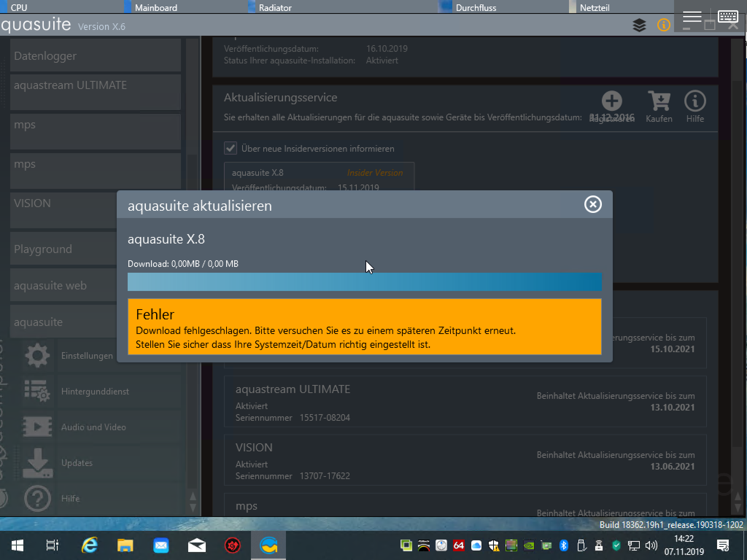Screen dimensions: 747x560
Task: Click the download progress bar
Action: [x=364, y=282]
